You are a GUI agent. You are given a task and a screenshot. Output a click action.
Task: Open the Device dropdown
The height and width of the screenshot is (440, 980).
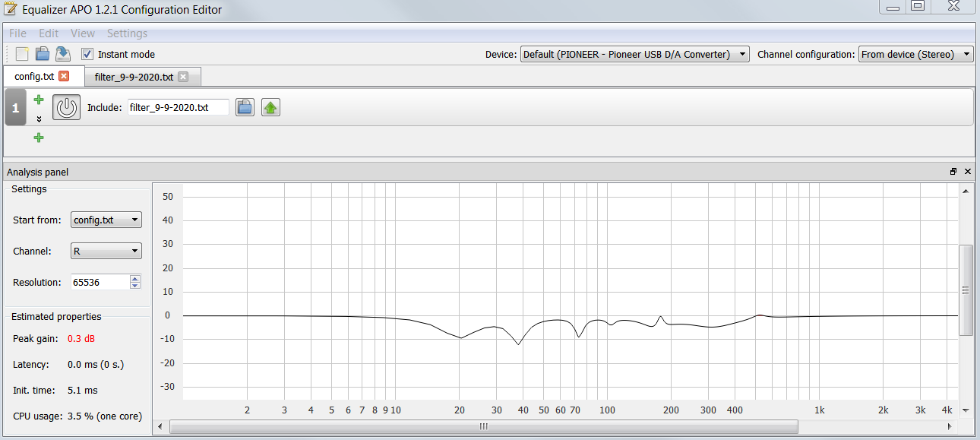pos(634,54)
